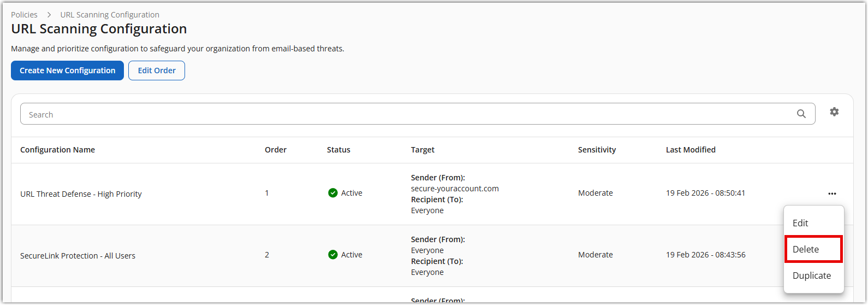This screenshot has width=868, height=305.
Task: Sort by the Configuration Name column header
Action: click(x=57, y=150)
